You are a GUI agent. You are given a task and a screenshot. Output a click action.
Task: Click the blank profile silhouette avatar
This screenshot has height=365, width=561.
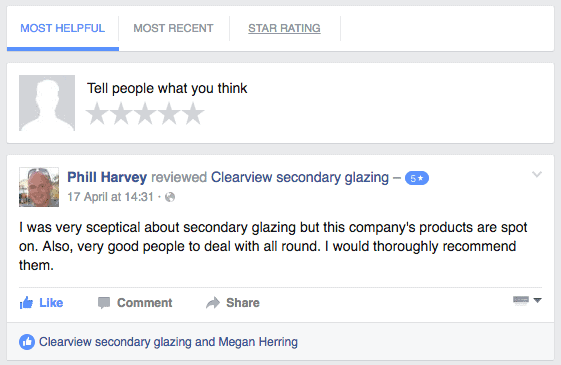(x=47, y=103)
